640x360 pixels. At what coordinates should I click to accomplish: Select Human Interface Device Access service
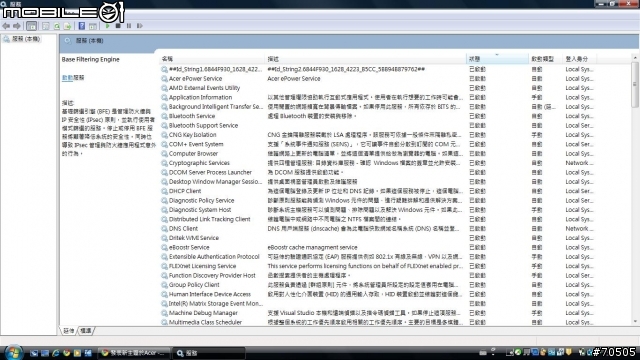pos(378,295)
